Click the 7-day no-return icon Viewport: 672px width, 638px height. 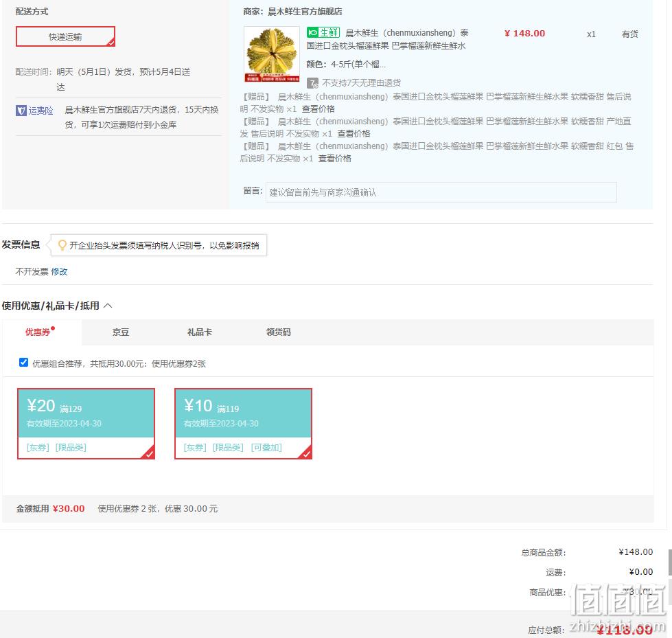click(312, 82)
